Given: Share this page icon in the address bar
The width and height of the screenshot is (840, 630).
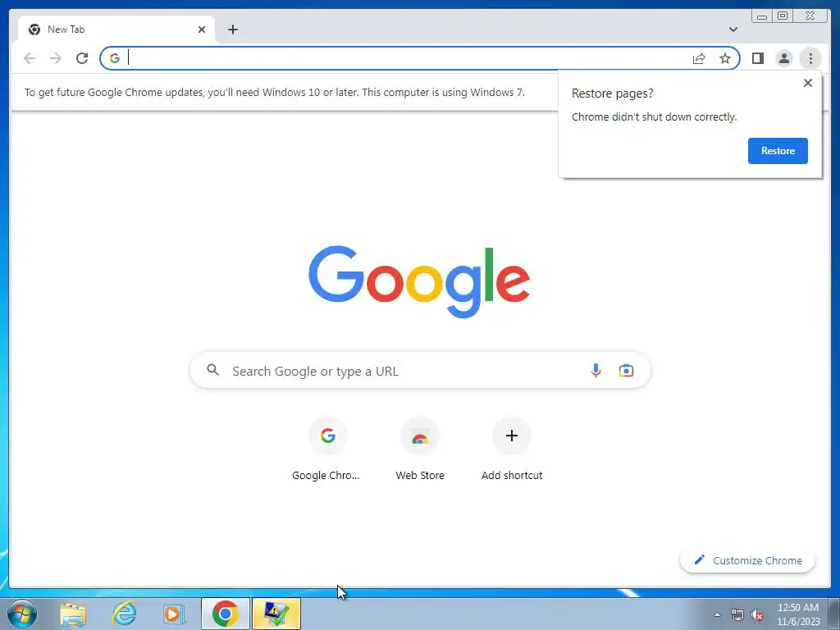Looking at the screenshot, I should pyautogui.click(x=699, y=58).
